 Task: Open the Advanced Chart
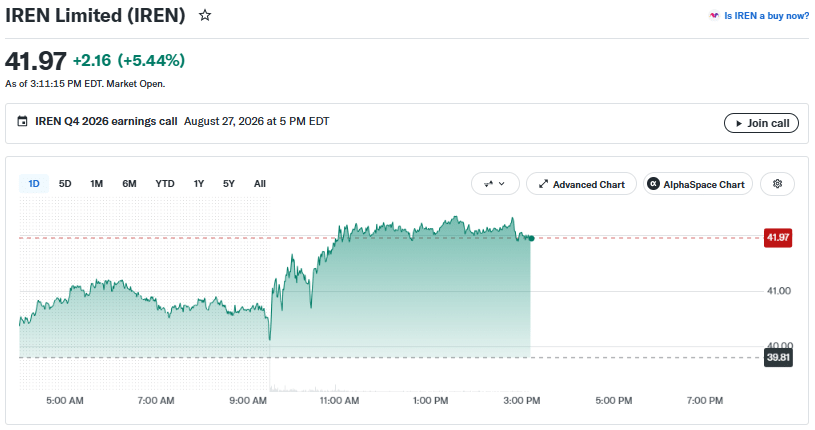click(581, 184)
